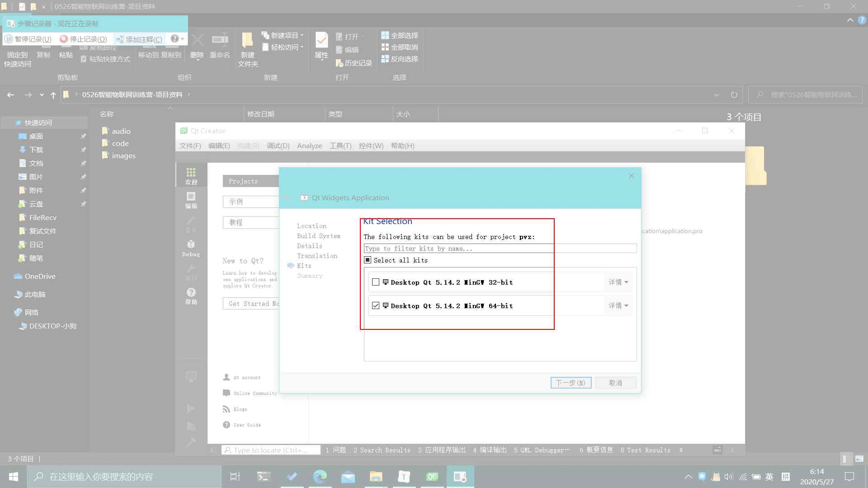The width and height of the screenshot is (868, 488).
Task: Click Invert Selection in Explorer ribbon
Action: [400, 59]
